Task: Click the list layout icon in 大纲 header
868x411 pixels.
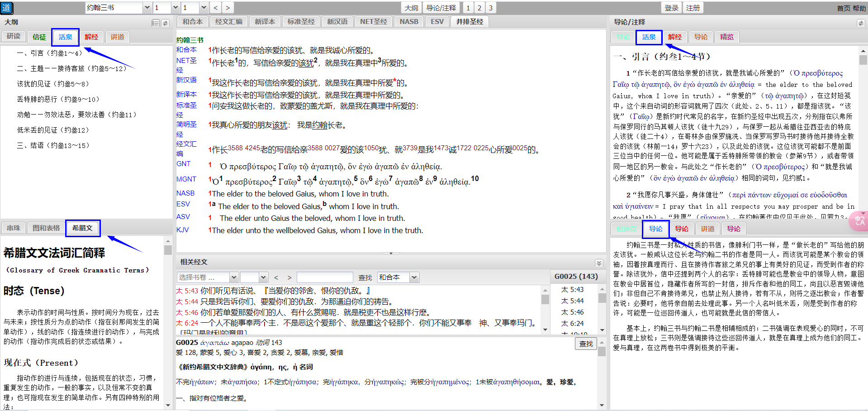Action: 155,23
